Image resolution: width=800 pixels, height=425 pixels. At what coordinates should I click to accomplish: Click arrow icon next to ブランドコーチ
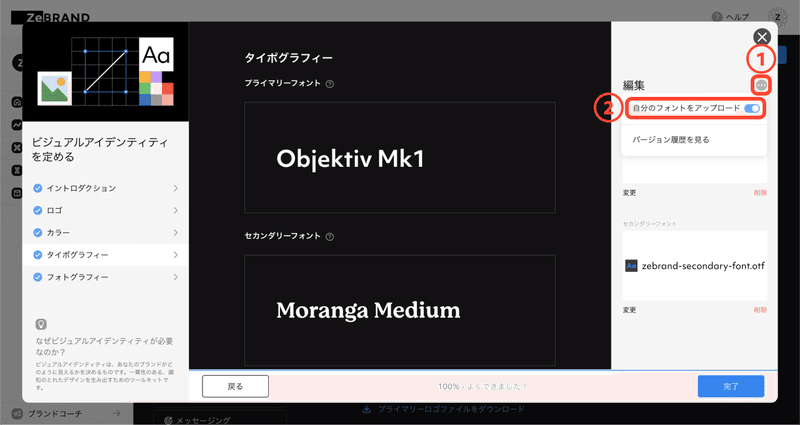pyautogui.click(x=117, y=413)
